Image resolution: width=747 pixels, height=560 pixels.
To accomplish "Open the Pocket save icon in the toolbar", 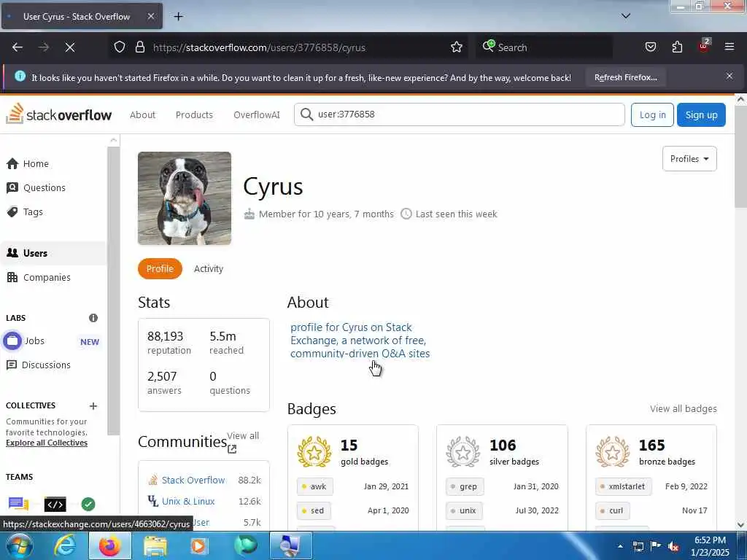I will click(650, 47).
